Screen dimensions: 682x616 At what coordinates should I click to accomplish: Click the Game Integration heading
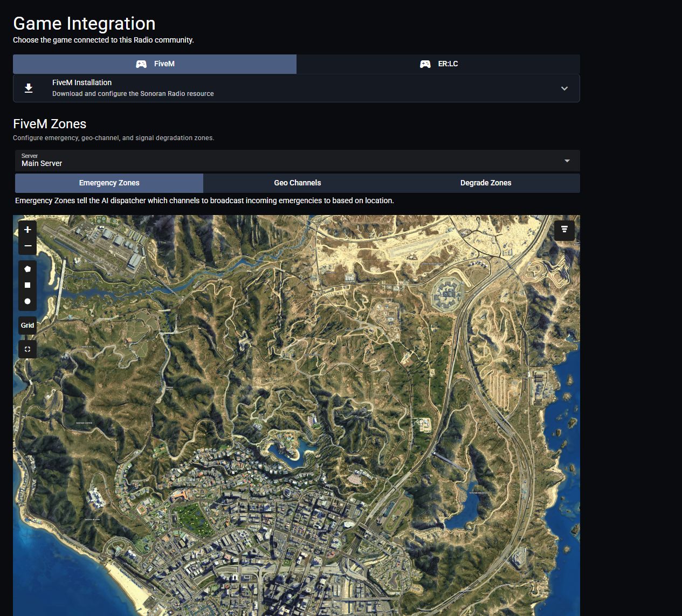point(84,23)
